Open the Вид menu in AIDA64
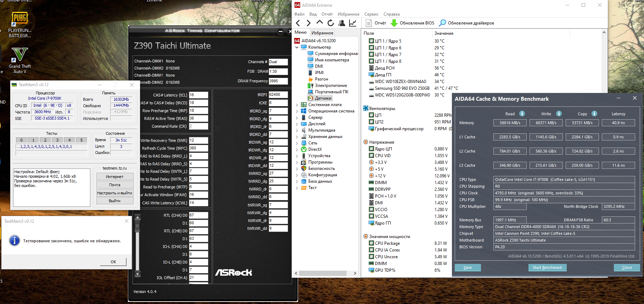 click(x=313, y=14)
